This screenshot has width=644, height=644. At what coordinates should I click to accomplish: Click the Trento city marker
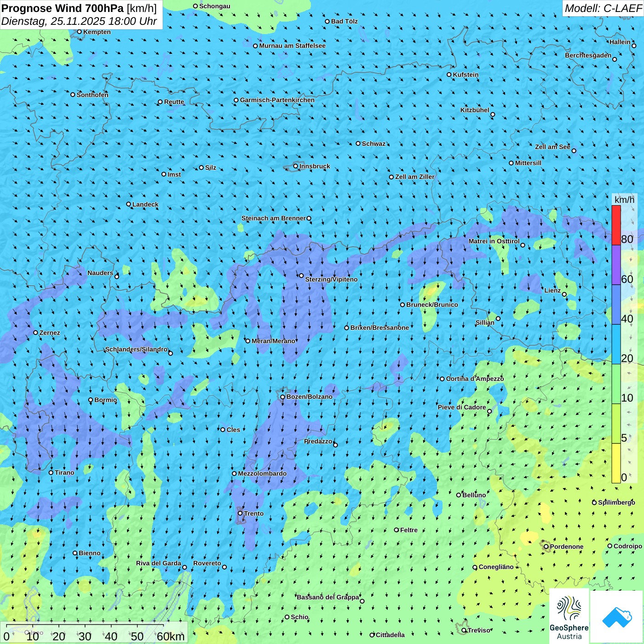point(240,513)
